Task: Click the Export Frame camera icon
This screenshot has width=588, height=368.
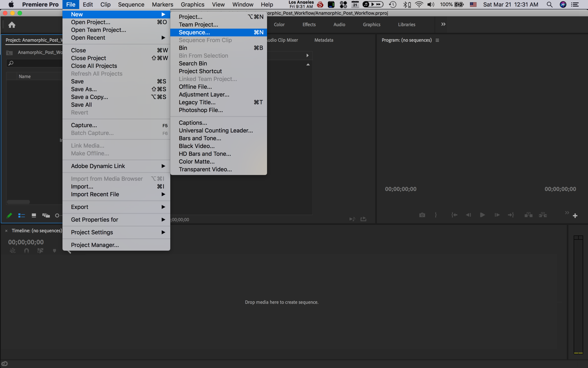Action: pos(422,215)
